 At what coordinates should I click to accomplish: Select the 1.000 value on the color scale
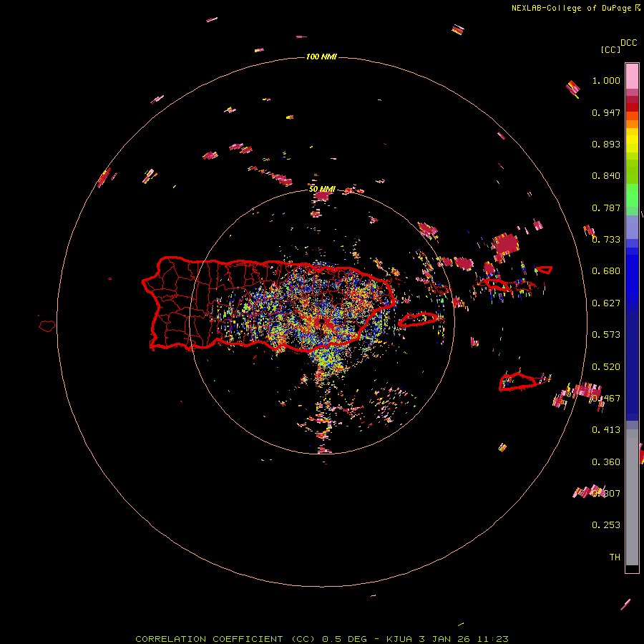[x=606, y=80]
